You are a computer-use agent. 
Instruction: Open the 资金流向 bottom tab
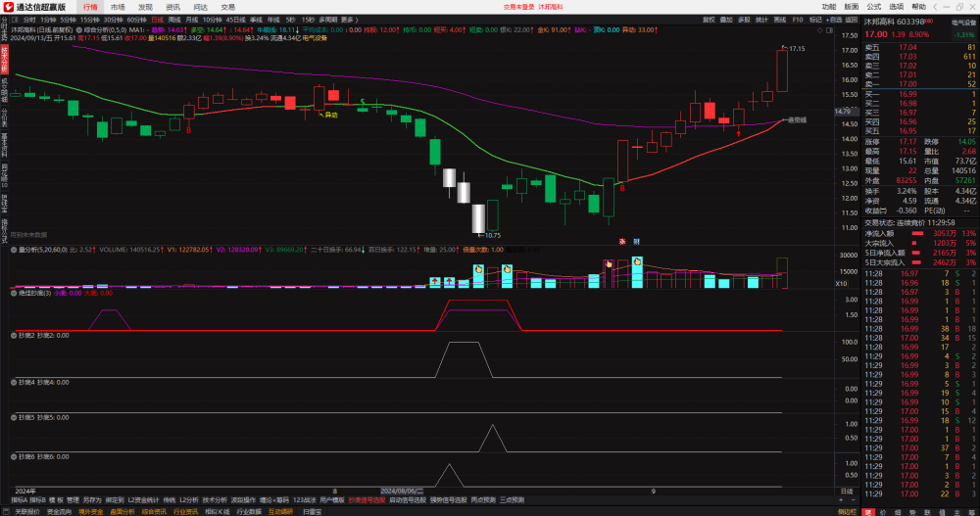click(x=60, y=512)
